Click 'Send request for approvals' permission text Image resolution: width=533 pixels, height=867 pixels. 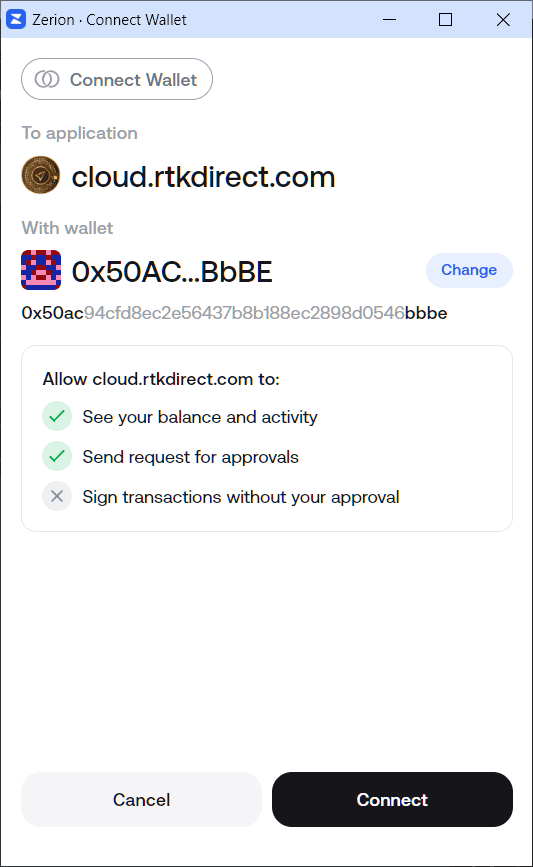(x=191, y=457)
